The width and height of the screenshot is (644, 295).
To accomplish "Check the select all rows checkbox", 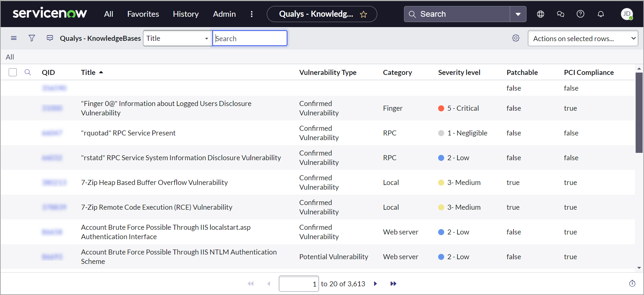I will point(13,72).
